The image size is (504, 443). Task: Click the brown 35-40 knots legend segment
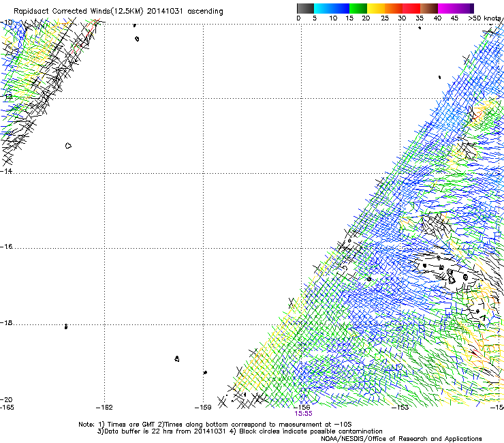tap(429, 8)
